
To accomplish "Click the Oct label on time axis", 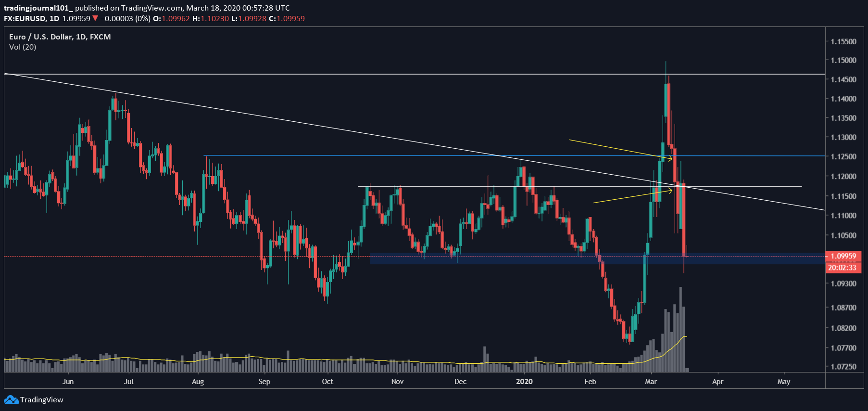I will point(327,381).
